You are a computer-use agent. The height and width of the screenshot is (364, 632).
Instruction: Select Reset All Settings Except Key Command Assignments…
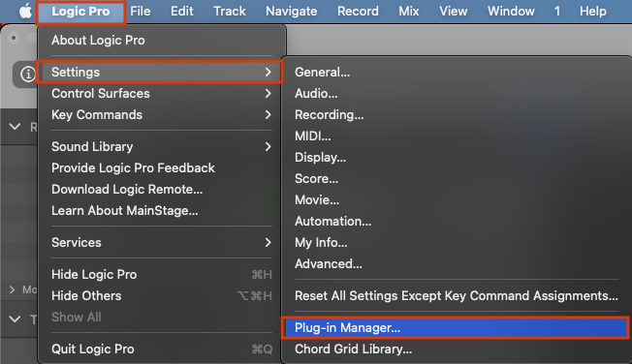[456, 296]
